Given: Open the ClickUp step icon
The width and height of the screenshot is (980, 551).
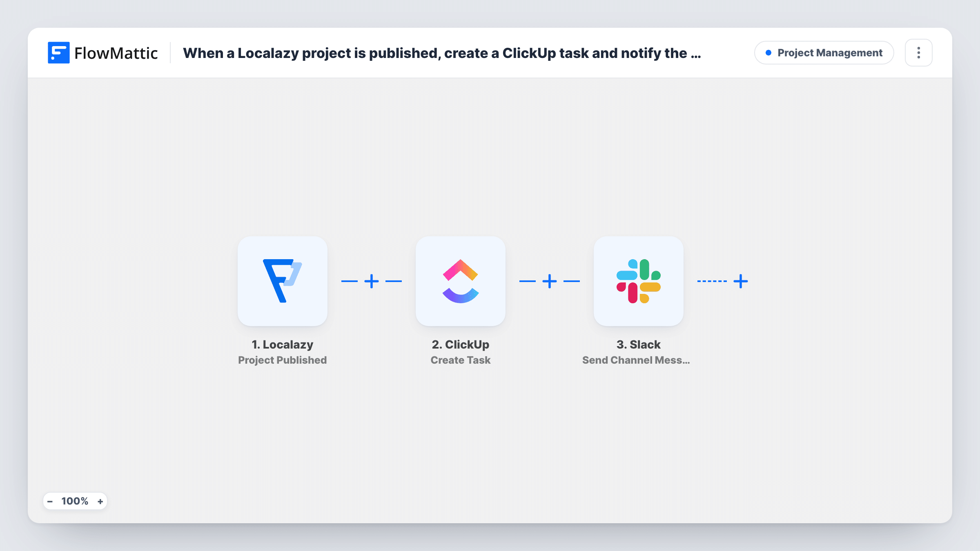Looking at the screenshot, I should click(x=461, y=281).
